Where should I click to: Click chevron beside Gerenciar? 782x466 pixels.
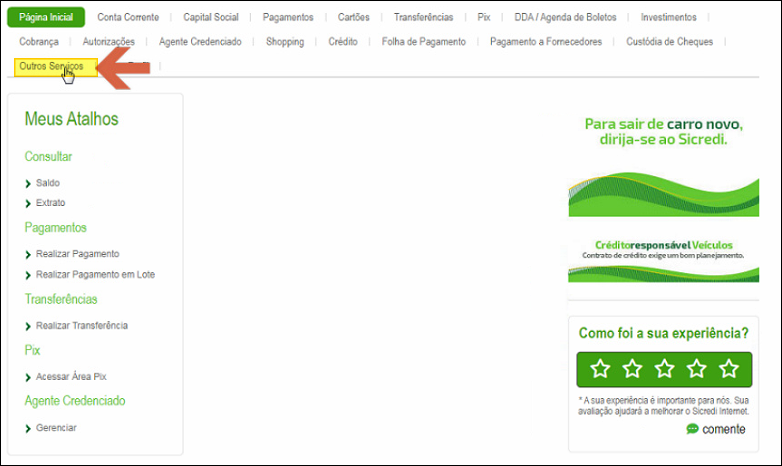tap(28, 428)
